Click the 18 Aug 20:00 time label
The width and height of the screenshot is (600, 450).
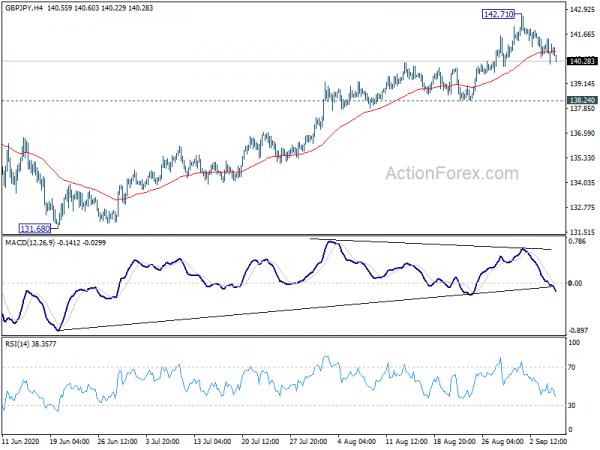pyautogui.click(x=454, y=441)
